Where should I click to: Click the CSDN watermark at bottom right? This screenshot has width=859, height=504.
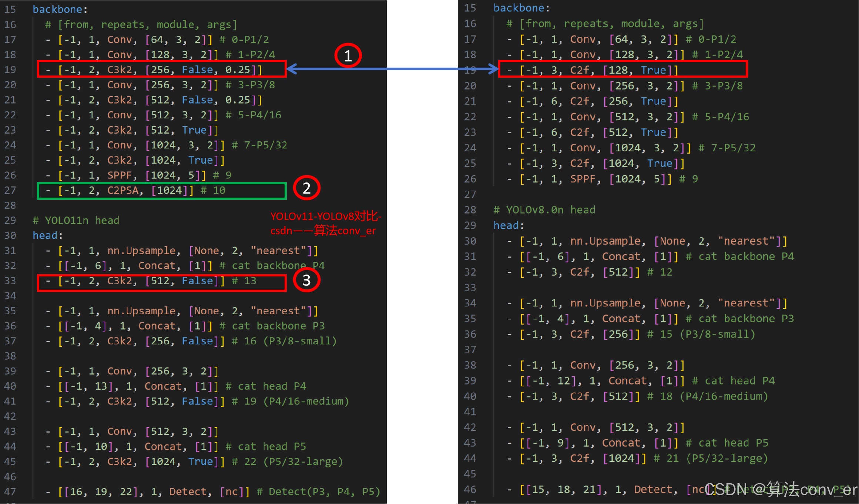click(x=780, y=489)
